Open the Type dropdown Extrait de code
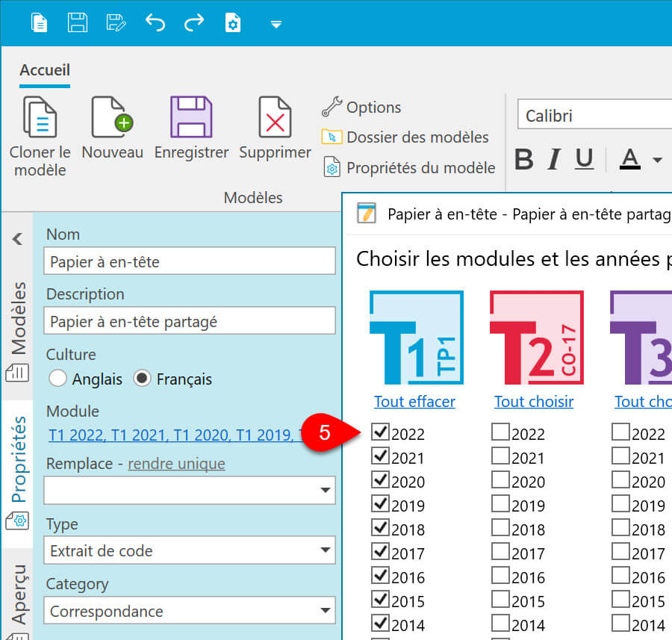Viewport: 672px width, 640px height. pyautogui.click(x=190, y=550)
